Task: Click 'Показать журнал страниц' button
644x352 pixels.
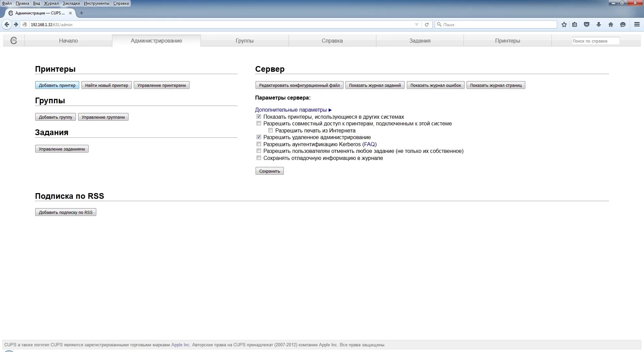Action: pyautogui.click(x=496, y=85)
